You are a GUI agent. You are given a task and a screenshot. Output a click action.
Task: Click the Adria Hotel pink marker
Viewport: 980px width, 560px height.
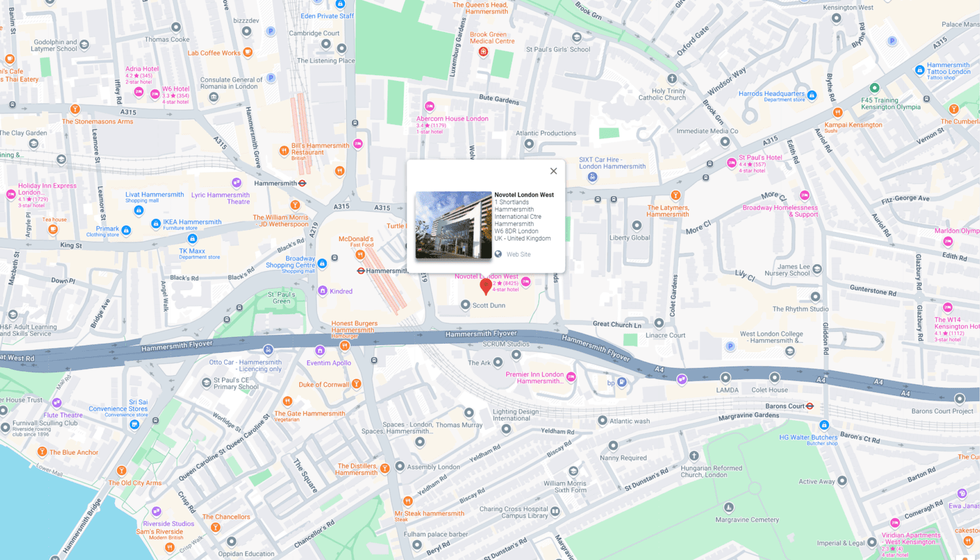pos(139,92)
